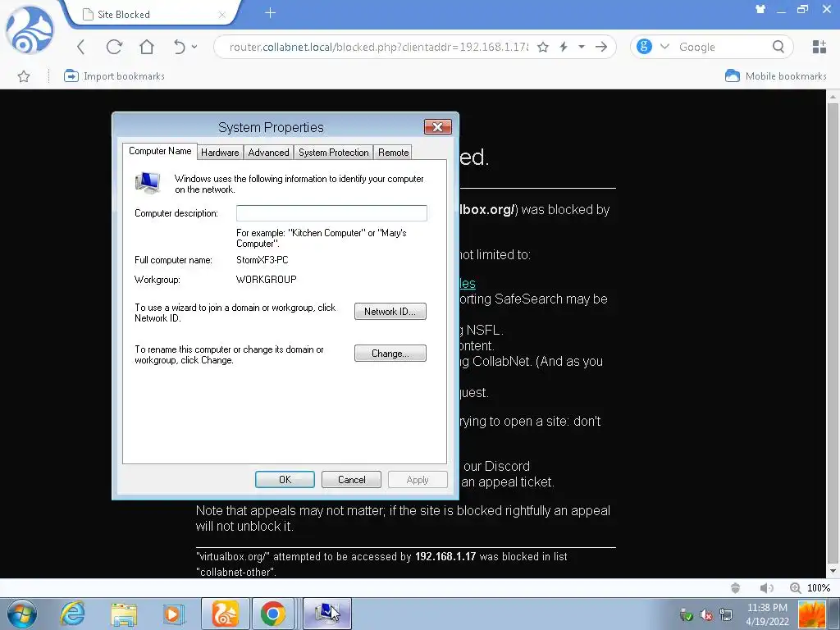Click the tray safely remove hardware icon
The height and width of the screenshot is (630, 840).
687,615
